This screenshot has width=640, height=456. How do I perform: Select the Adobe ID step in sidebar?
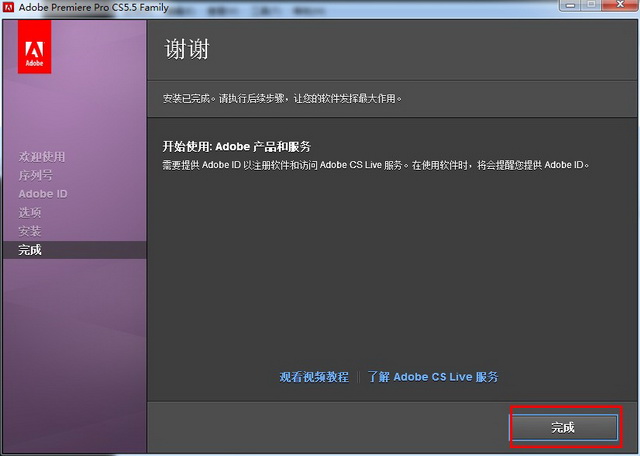(x=43, y=194)
